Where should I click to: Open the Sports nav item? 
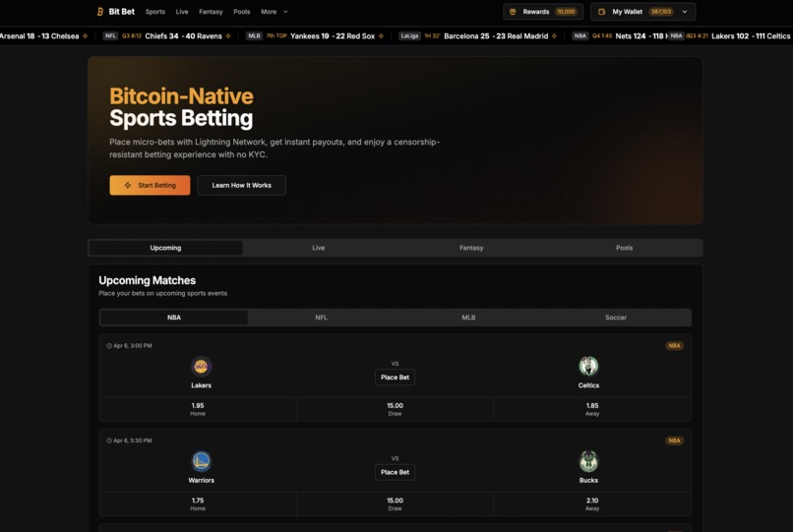point(155,12)
